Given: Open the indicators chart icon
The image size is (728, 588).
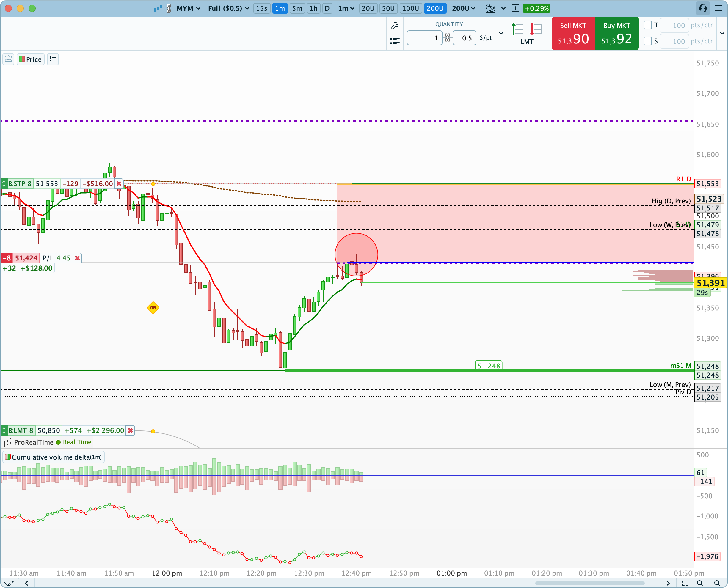Looking at the screenshot, I should (490, 8).
